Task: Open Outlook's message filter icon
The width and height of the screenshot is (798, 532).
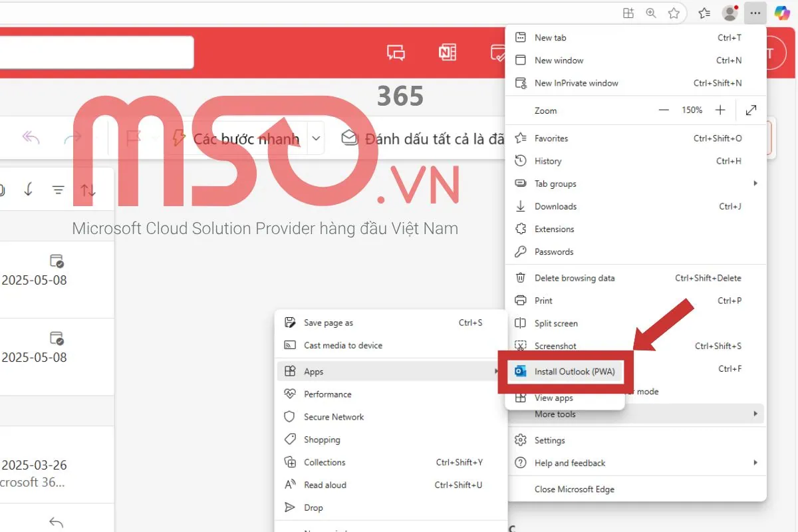Action: coord(58,190)
